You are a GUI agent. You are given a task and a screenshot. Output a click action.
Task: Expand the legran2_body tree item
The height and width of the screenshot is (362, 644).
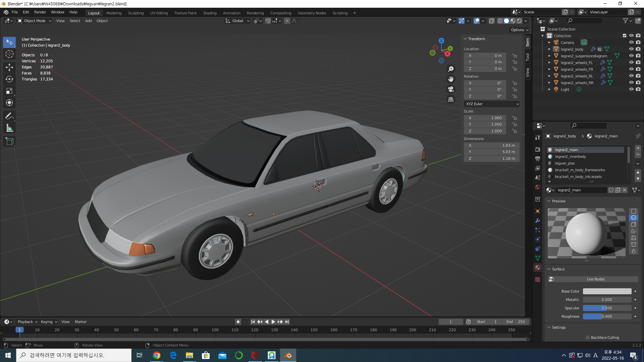[x=549, y=49]
